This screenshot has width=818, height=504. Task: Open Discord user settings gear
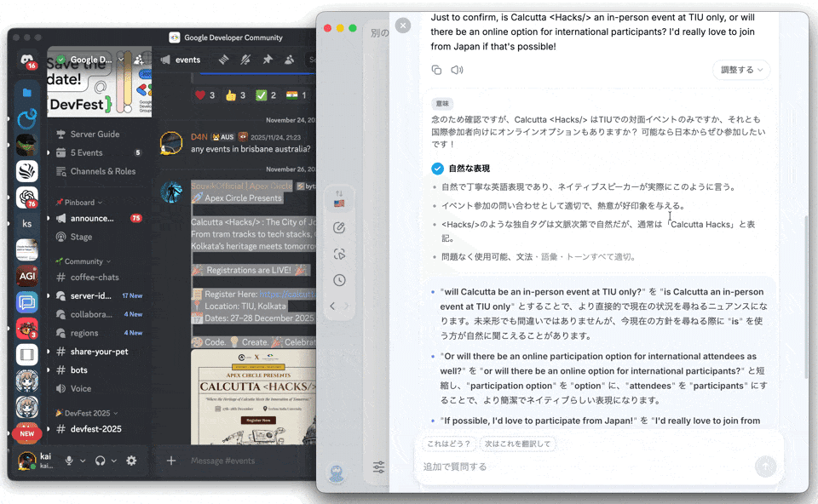(x=131, y=461)
